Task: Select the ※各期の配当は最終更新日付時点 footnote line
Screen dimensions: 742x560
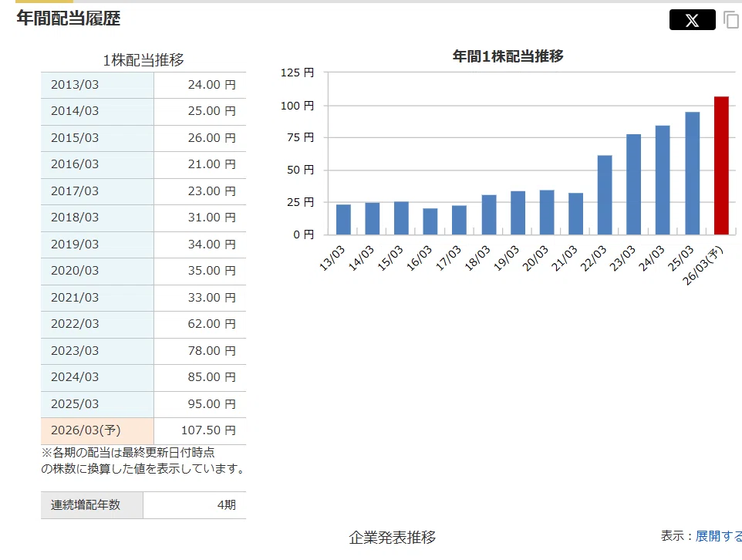Action: click(x=128, y=453)
